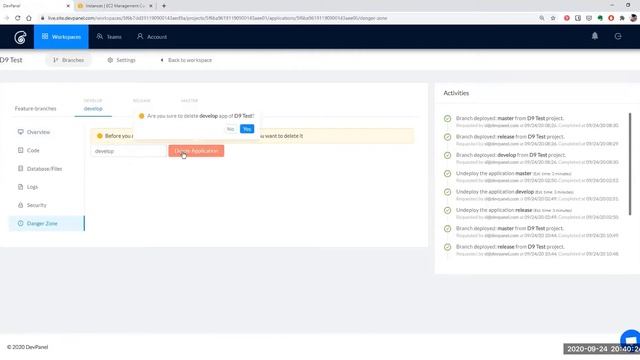Click the browser address bar URL
640x360 pixels.
coord(217,18)
